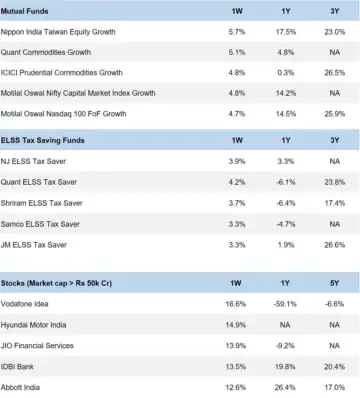
Task: Click the ELSS Tax Saving Funds header
Action: point(43,140)
